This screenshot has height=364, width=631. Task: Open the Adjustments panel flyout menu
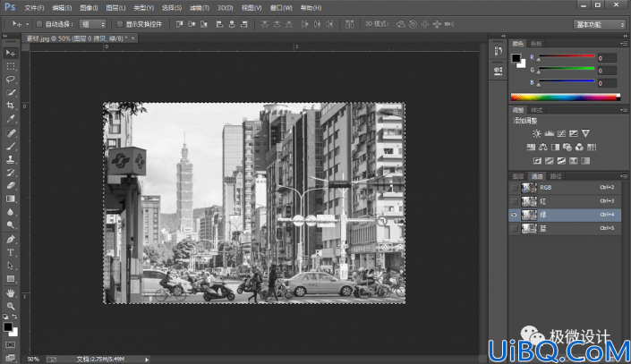(623, 110)
